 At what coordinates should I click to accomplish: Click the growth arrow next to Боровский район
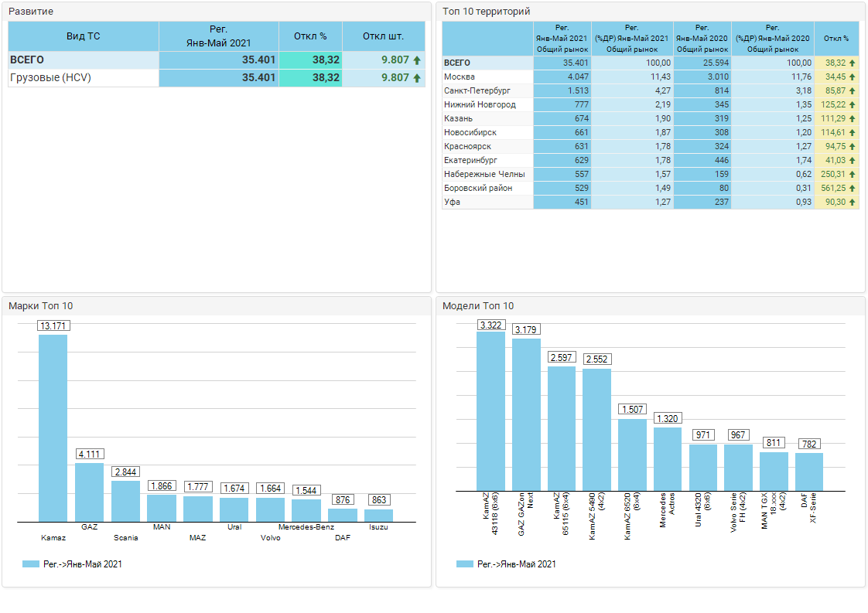coord(853,189)
